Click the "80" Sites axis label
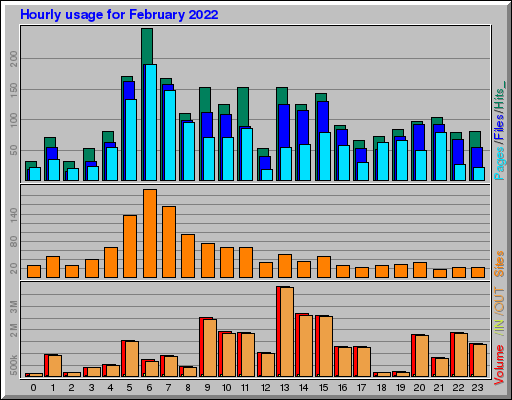Image resolution: width=512 pixels, height=400 pixels. coord(14,242)
